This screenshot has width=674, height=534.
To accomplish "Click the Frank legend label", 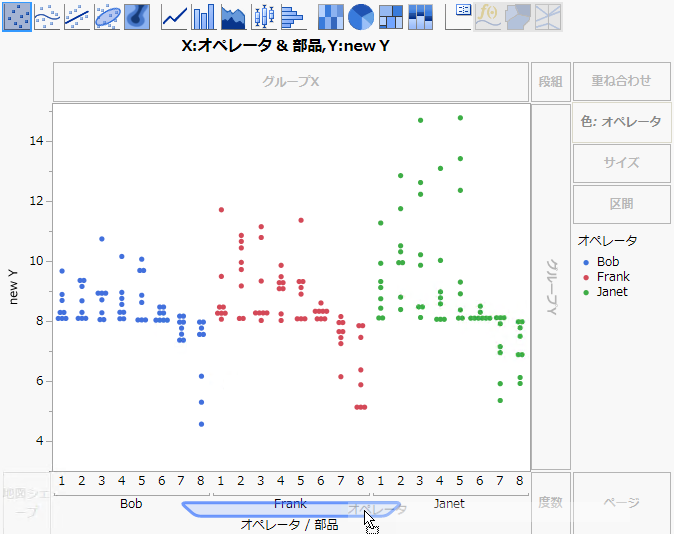I will 613,276.
